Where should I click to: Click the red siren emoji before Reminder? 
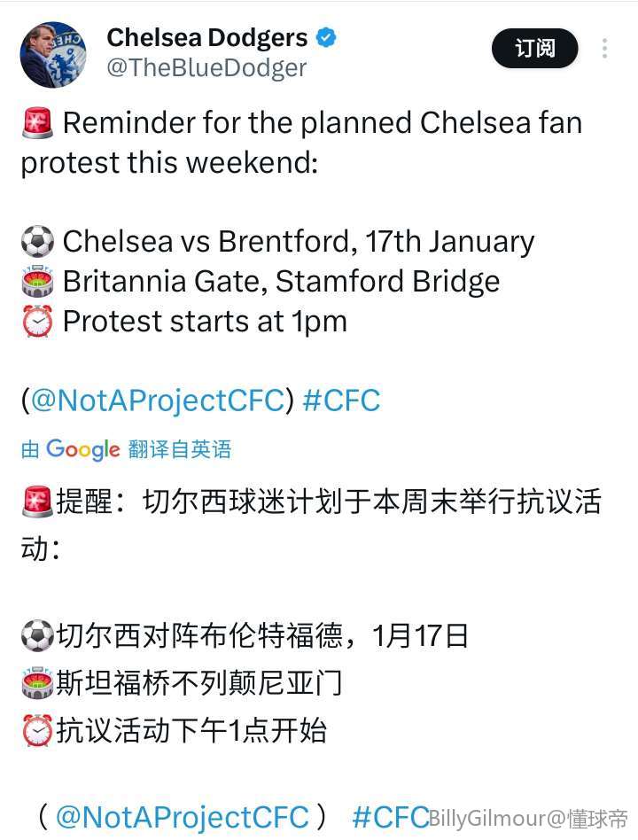[x=37, y=123]
